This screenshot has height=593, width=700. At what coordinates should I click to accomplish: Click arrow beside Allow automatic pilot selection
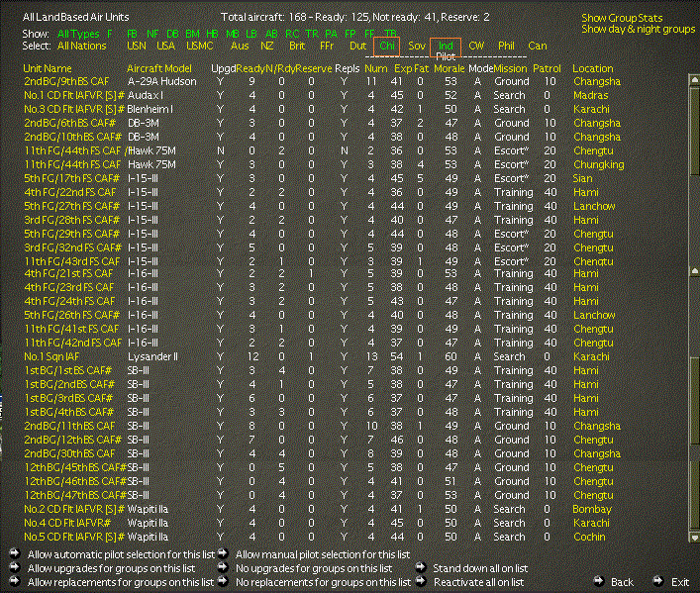coord(15,553)
